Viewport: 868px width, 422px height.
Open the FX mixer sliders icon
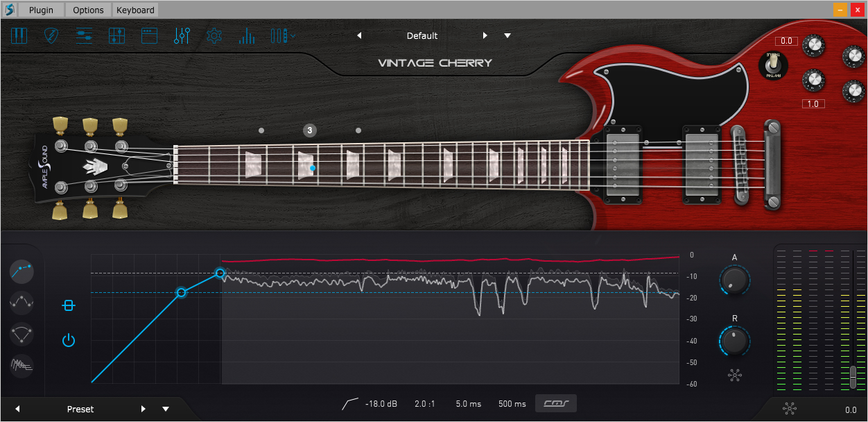182,36
